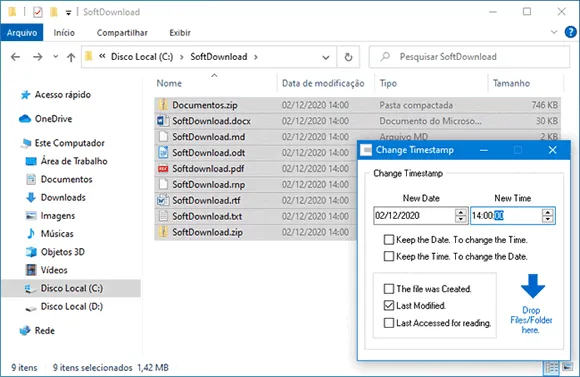The width and height of the screenshot is (580, 377).
Task: Open the Explorer help icon
Action: [570, 32]
